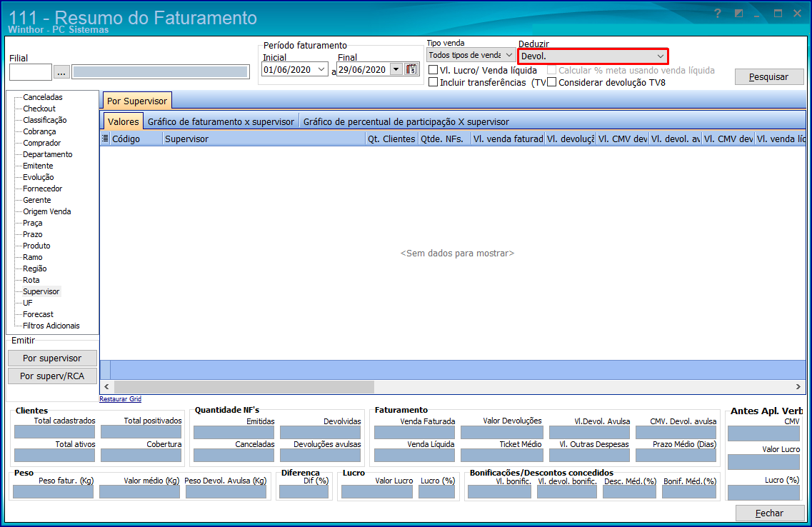Click the Por superv/RCA button
This screenshot has height=527, width=812.
point(52,376)
